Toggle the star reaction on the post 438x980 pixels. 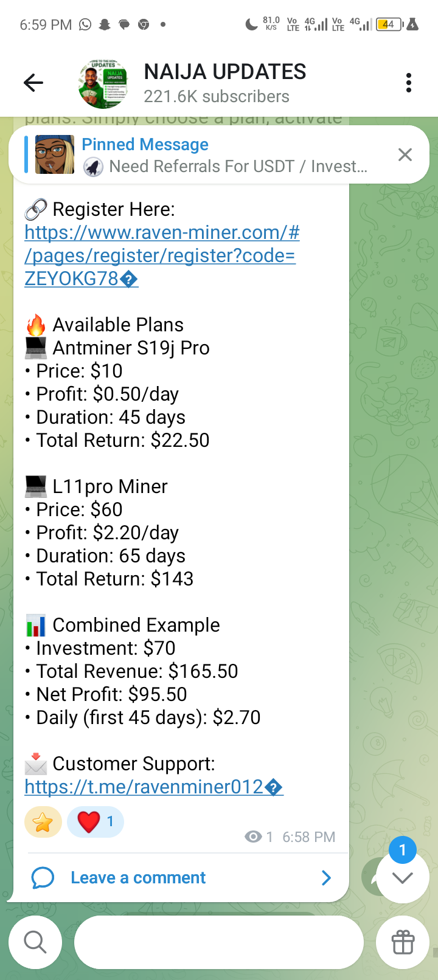pos(43,823)
